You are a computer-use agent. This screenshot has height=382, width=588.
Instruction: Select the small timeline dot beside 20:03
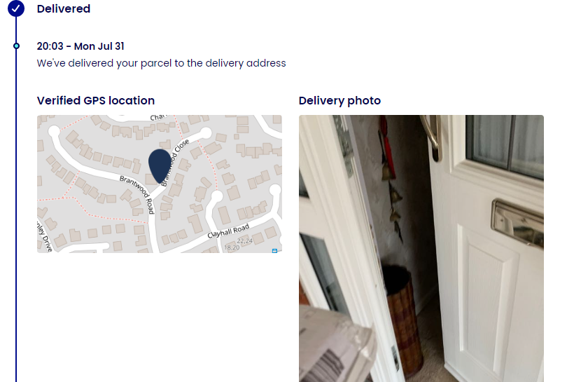click(x=16, y=46)
